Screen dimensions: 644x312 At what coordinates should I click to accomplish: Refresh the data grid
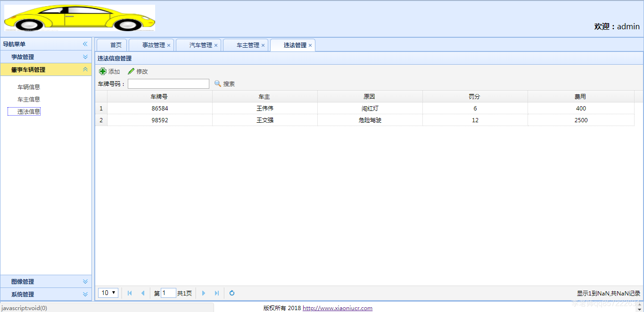pyautogui.click(x=232, y=293)
